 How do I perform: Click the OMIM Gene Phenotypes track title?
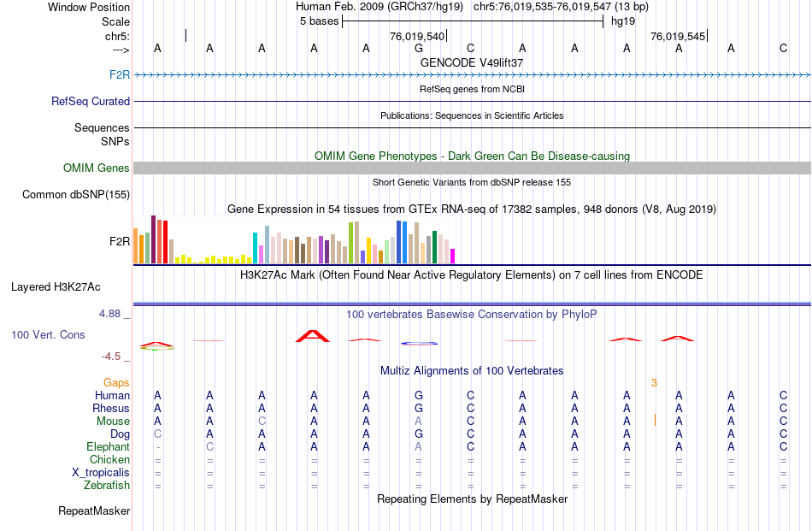coord(472,156)
